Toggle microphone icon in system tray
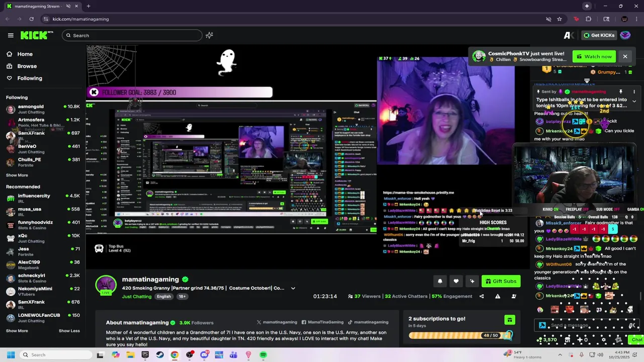 point(581,355)
